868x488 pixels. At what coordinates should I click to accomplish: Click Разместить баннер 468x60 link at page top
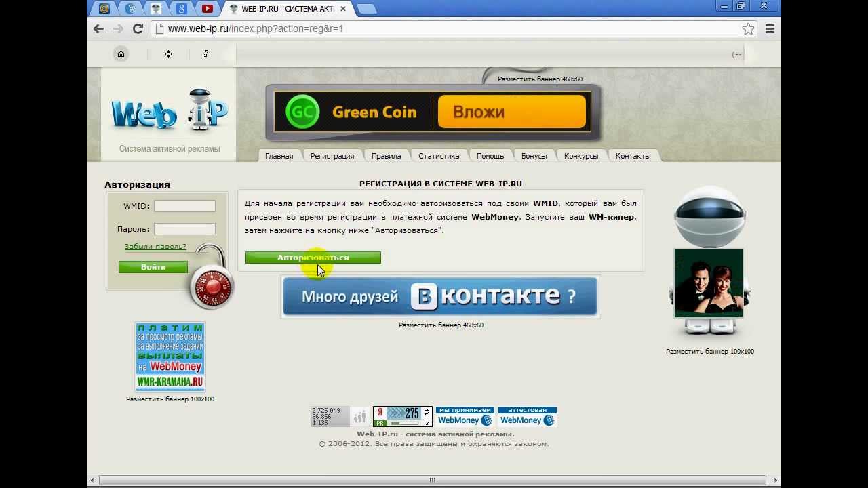pos(540,79)
